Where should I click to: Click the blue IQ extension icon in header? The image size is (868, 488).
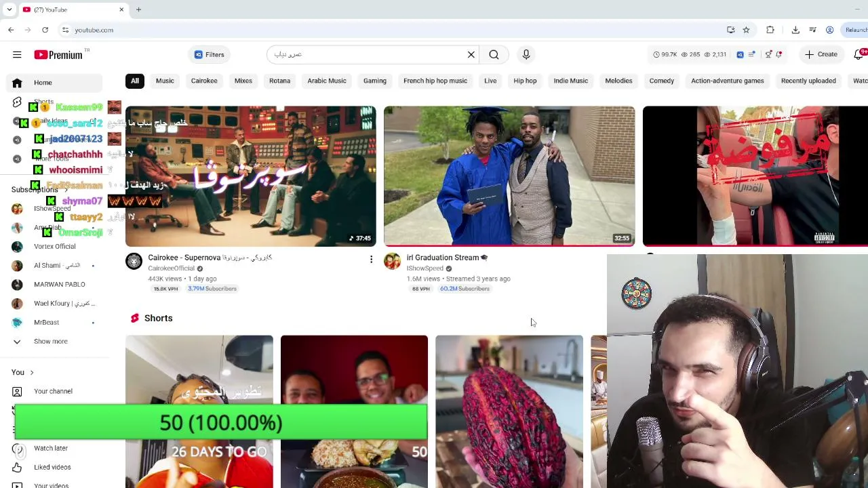(x=740, y=55)
